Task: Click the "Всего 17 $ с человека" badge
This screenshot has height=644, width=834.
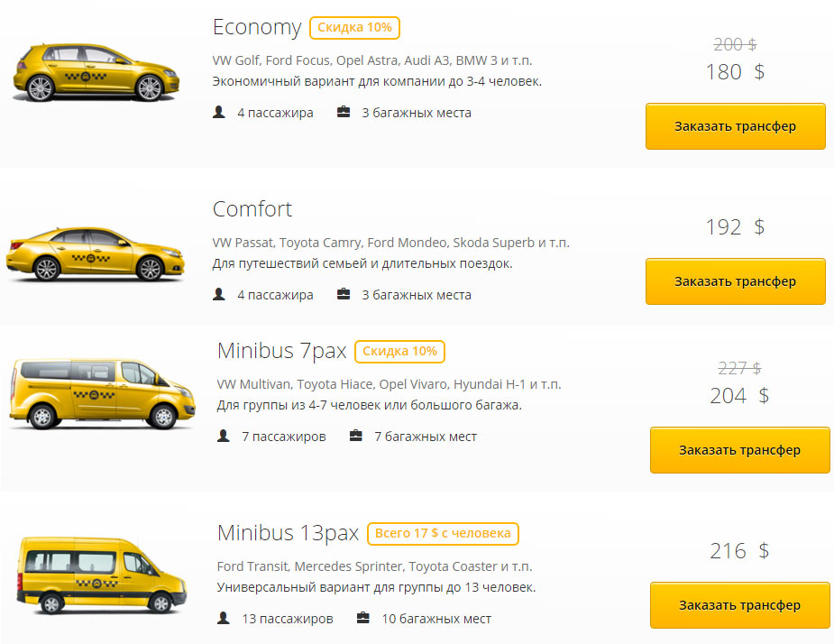Action: click(x=443, y=533)
